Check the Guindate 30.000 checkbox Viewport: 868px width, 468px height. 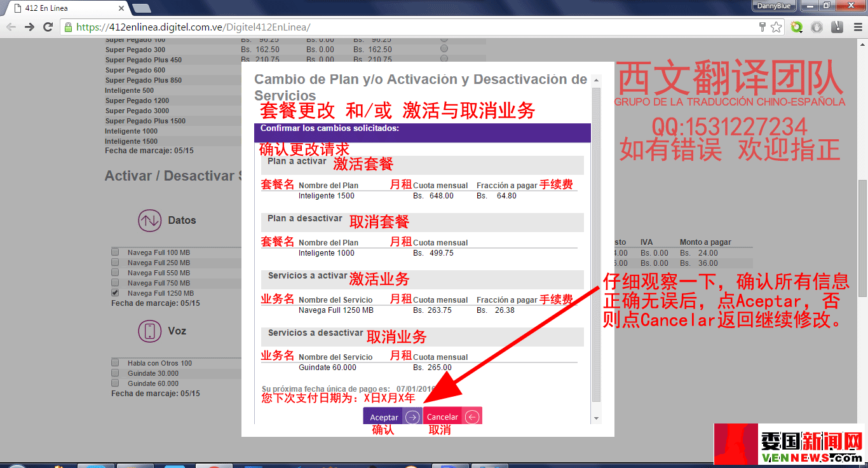click(x=115, y=373)
